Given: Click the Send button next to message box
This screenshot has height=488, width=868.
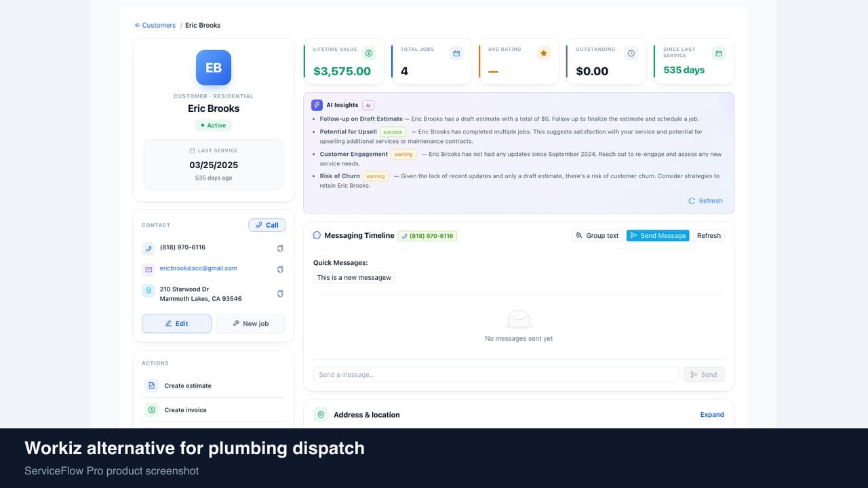Looking at the screenshot, I should click(704, 374).
